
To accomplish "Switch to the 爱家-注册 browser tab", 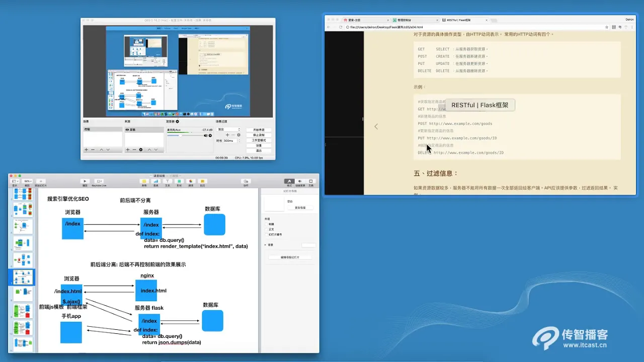I will (366, 20).
